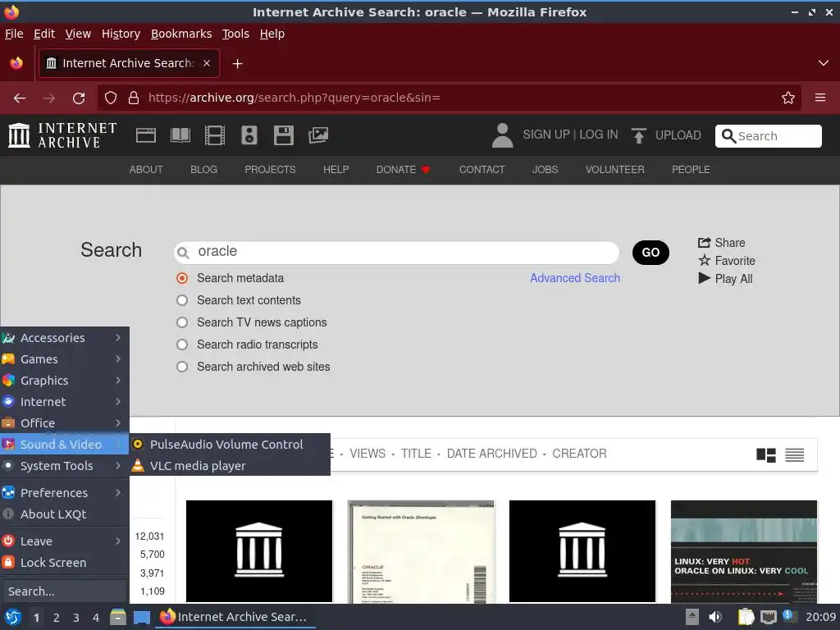Select Search radio transcripts option

[182, 345]
